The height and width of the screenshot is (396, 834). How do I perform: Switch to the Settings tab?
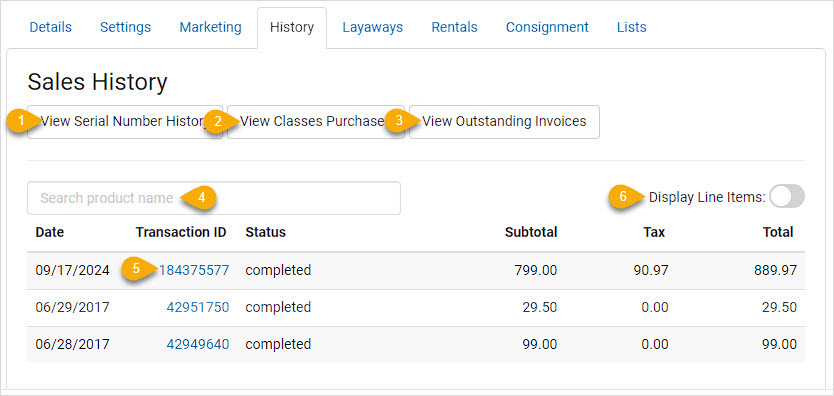(x=126, y=27)
